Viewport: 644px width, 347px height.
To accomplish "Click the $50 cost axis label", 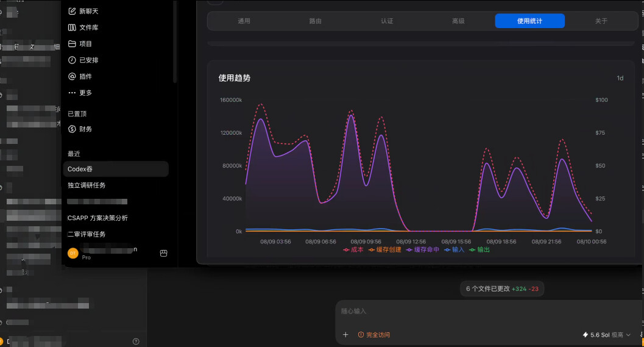I will coord(600,166).
